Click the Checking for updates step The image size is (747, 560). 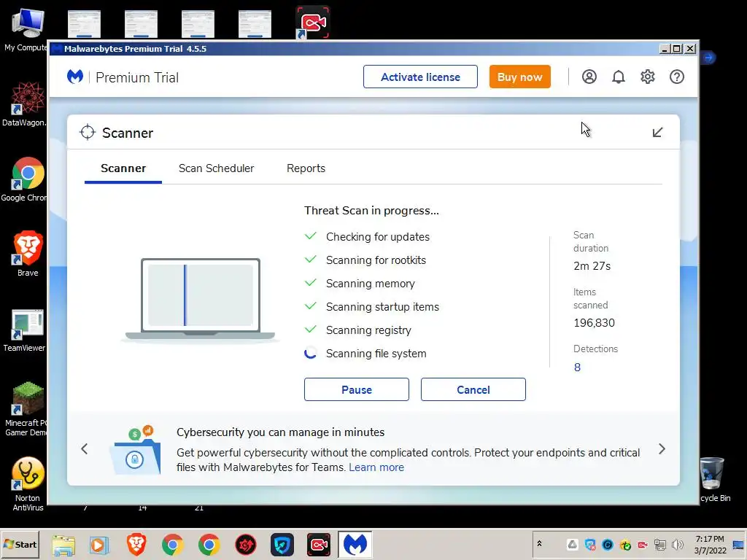pos(378,237)
